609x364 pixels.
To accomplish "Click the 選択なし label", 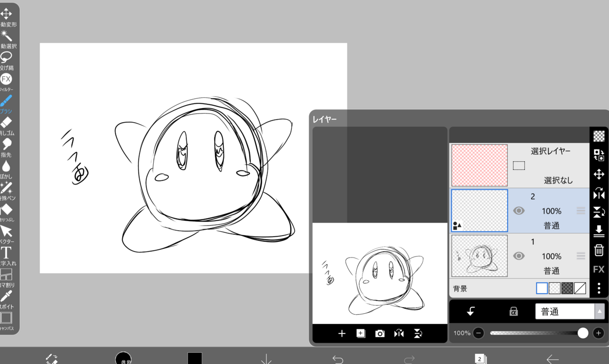I will pyautogui.click(x=558, y=180).
